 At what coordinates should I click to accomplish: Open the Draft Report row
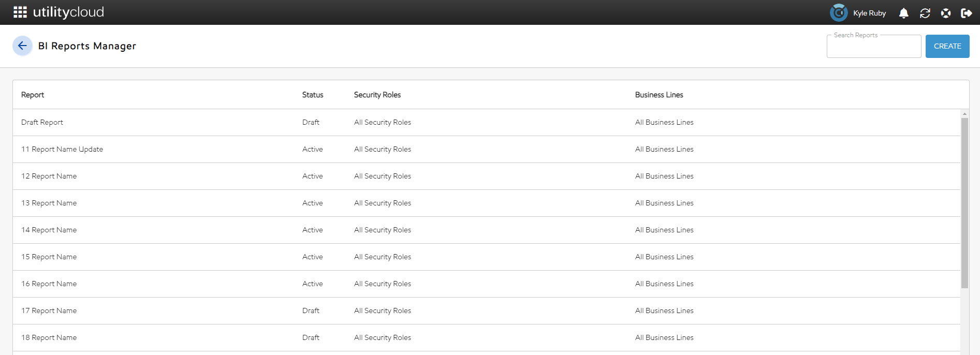coord(42,123)
